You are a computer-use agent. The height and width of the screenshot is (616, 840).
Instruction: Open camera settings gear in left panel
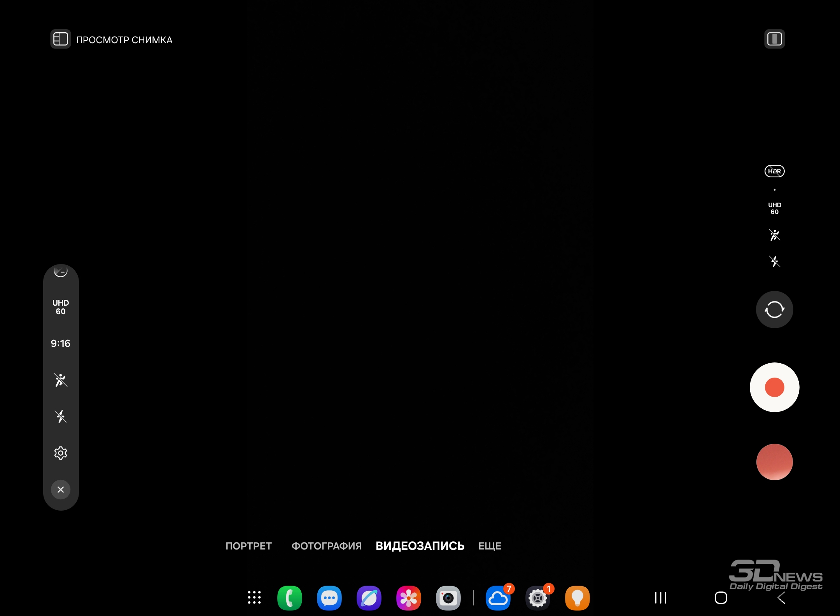click(61, 453)
